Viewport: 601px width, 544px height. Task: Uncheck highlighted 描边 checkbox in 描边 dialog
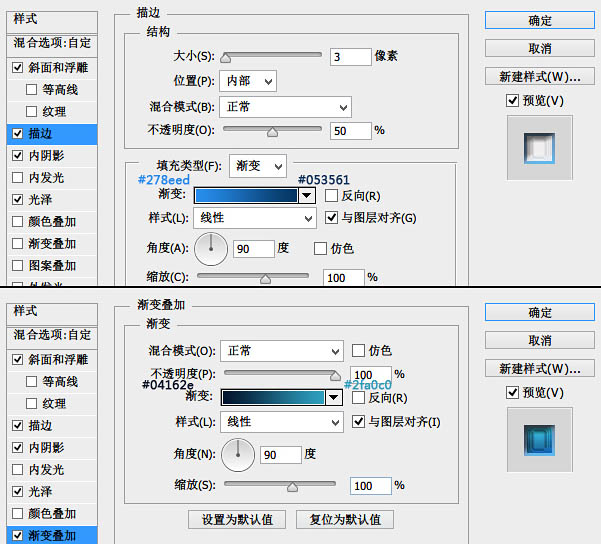(x=17, y=133)
